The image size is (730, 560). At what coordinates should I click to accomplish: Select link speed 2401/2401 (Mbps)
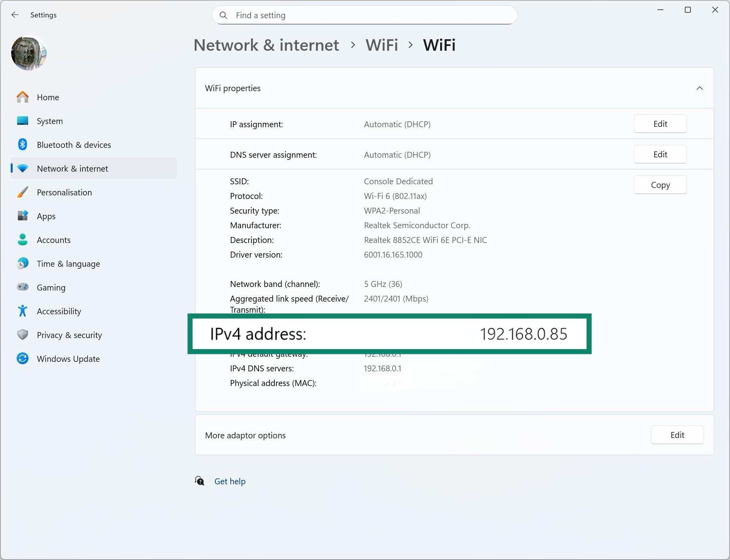[x=396, y=298]
